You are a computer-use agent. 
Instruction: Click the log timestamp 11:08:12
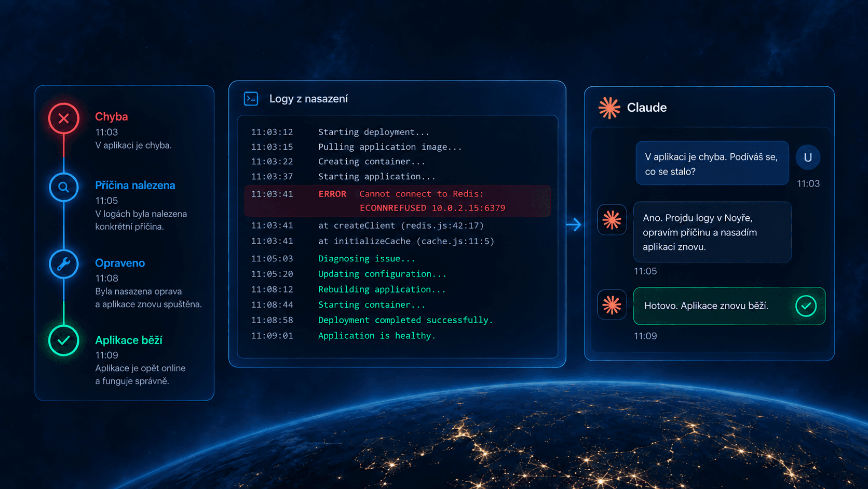tap(272, 289)
